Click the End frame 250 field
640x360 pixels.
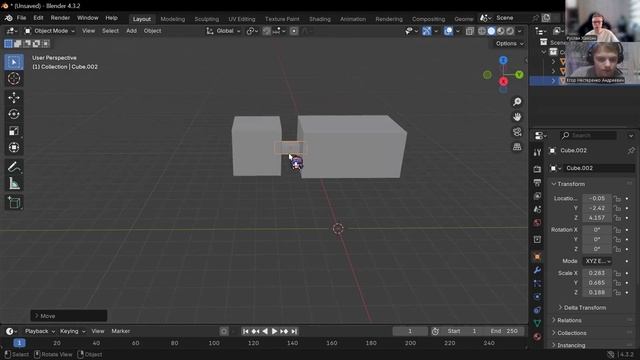[x=504, y=331]
